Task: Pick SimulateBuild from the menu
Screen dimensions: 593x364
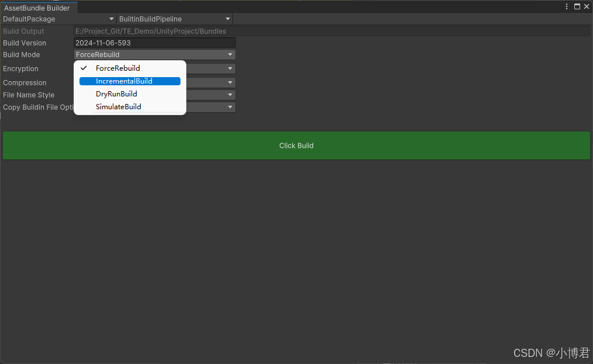Action: [x=130, y=107]
